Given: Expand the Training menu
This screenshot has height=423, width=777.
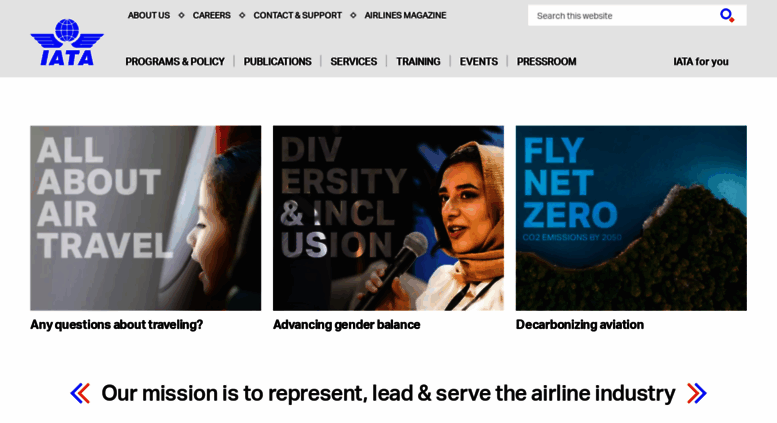Looking at the screenshot, I should coord(418,61).
